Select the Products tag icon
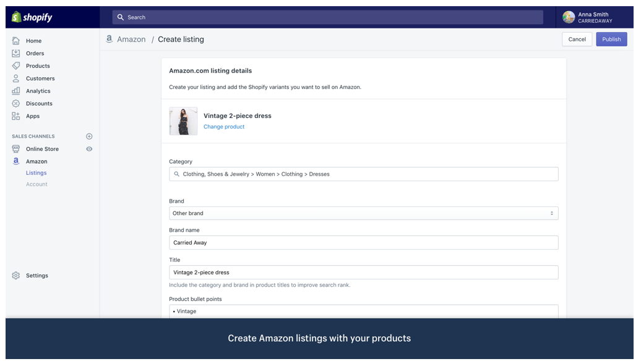 click(16, 66)
